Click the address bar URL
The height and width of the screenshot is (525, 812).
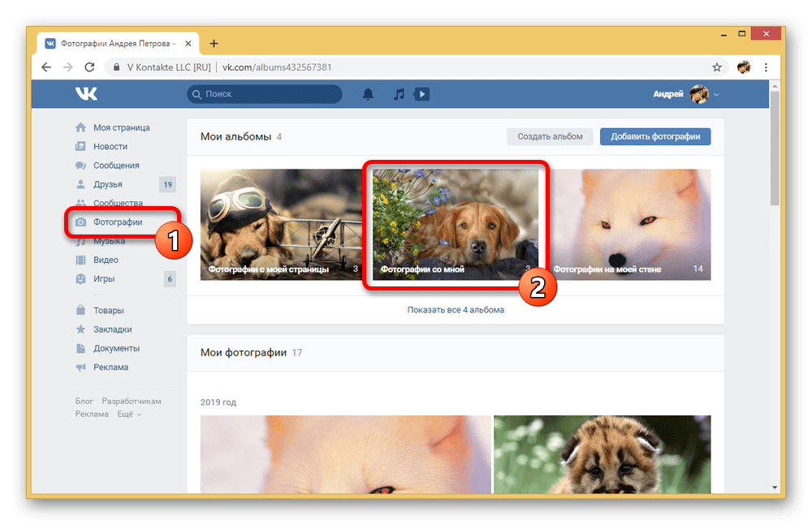[277, 67]
